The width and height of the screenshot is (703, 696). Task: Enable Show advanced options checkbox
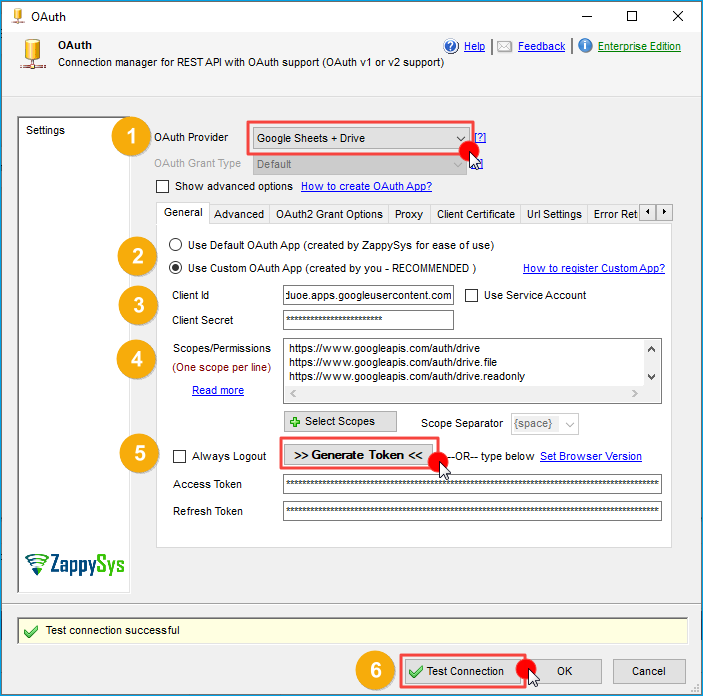click(x=163, y=187)
